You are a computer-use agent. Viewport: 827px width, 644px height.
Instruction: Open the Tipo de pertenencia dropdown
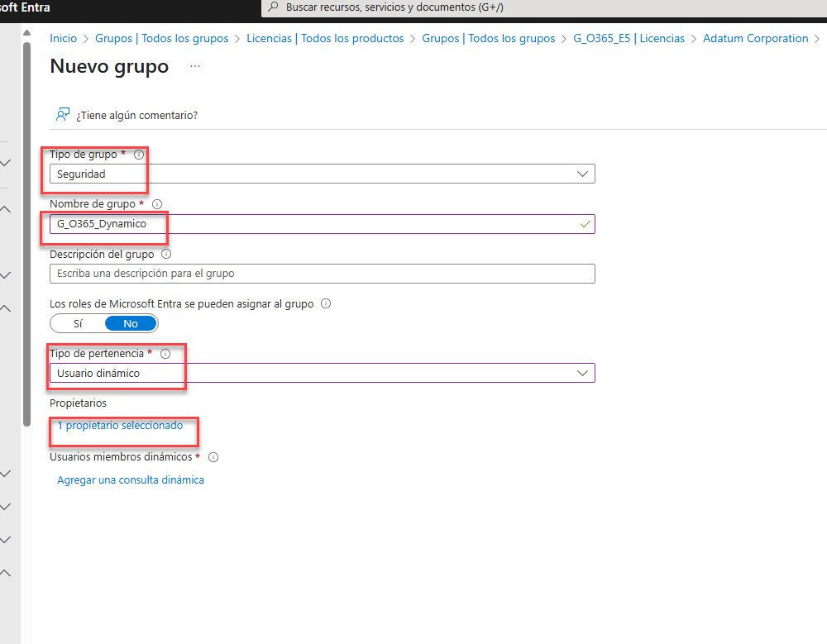[322, 373]
